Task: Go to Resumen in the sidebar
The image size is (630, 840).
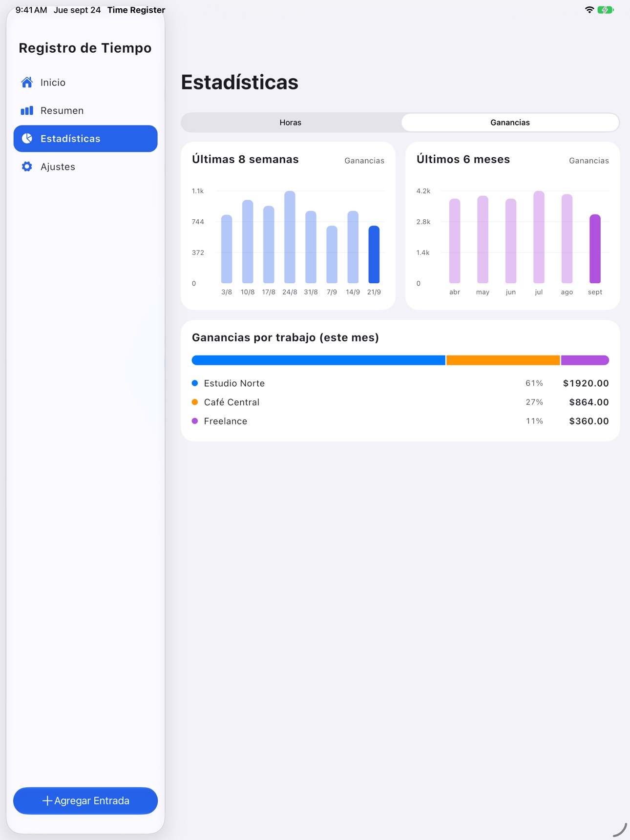Action: click(85, 110)
